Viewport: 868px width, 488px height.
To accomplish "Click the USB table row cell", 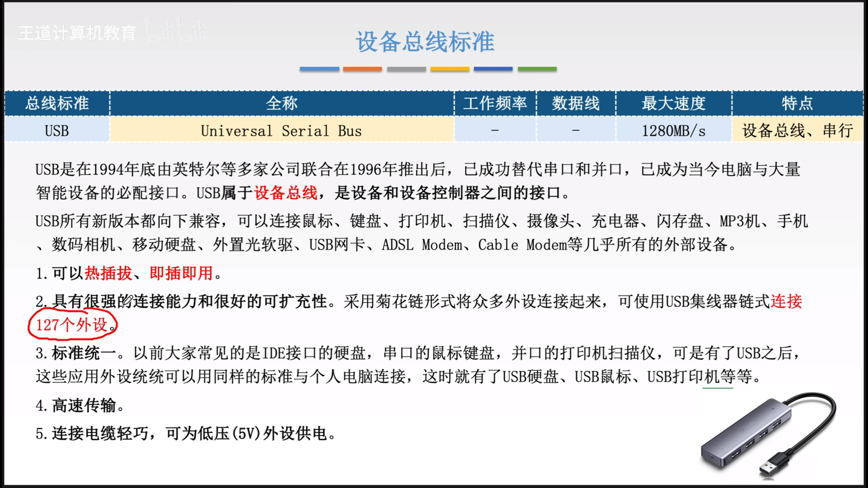I will (x=57, y=130).
